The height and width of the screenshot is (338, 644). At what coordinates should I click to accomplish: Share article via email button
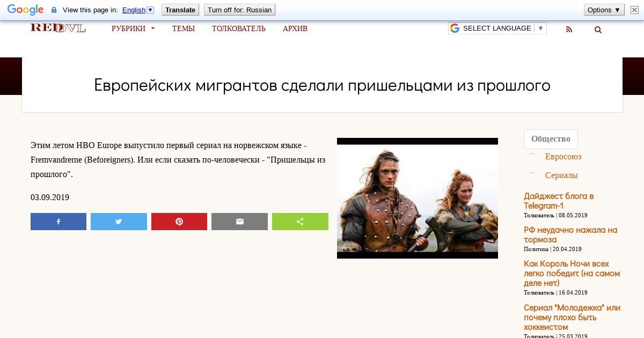click(239, 222)
